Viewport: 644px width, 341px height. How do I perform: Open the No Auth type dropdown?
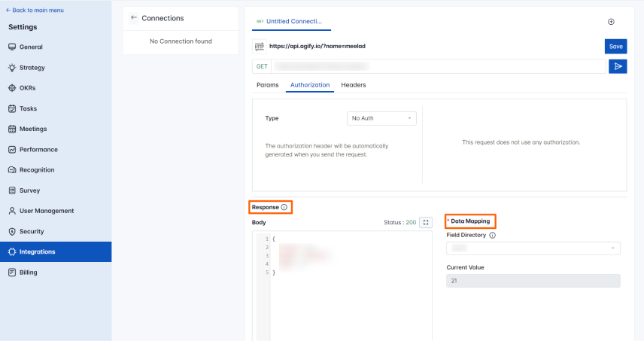[381, 118]
